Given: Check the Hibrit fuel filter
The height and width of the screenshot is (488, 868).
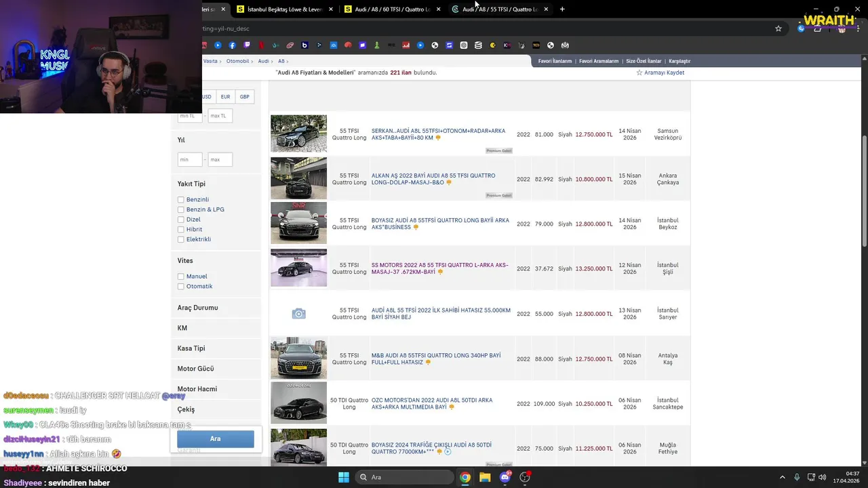Looking at the screenshot, I should click(x=181, y=229).
